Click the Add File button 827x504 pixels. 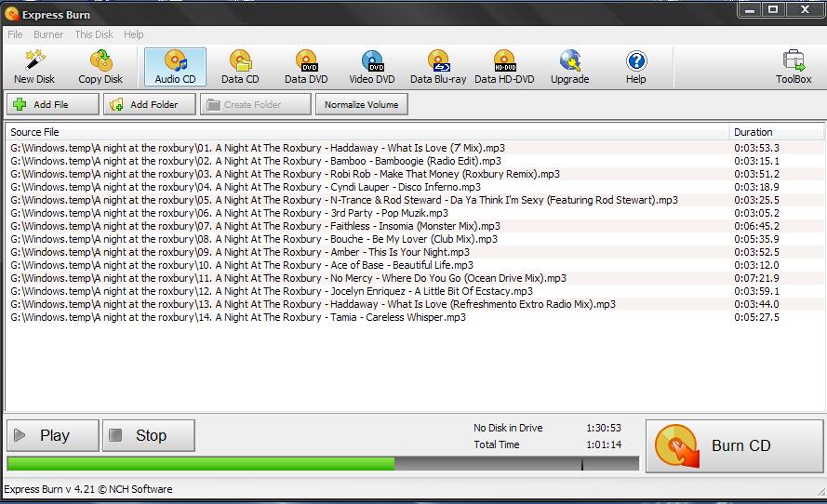(x=53, y=104)
